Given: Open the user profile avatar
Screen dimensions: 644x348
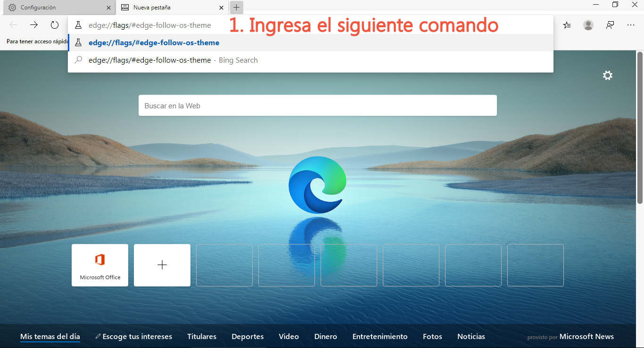Looking at the screenshot, I should click(x=588, y=25).
